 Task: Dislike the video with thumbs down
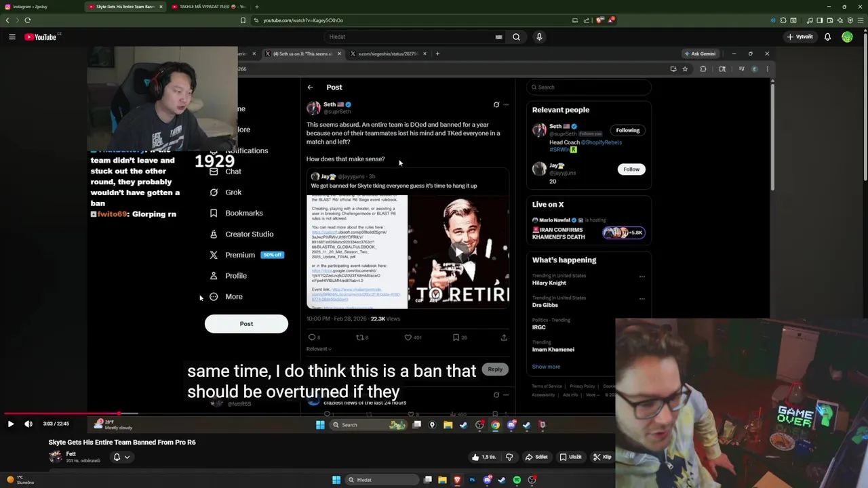click(509, 457)
